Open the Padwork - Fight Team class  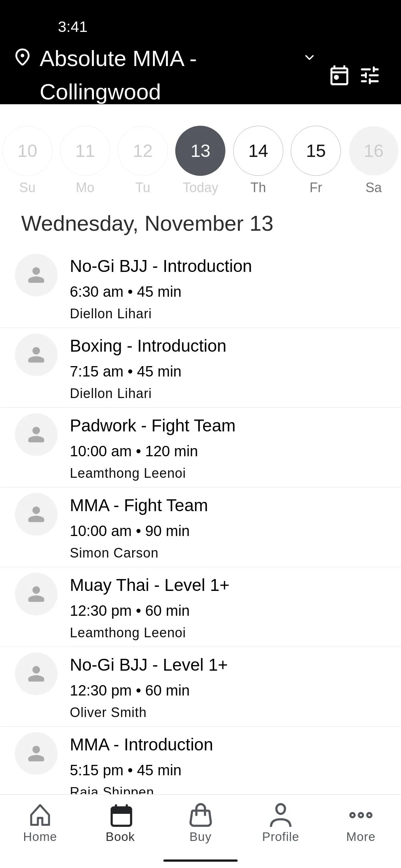(200, 448)
